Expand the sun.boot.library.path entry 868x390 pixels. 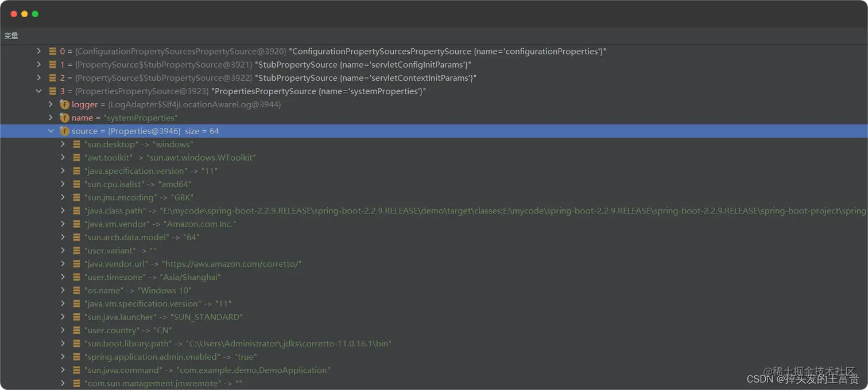(x=63, y=343)
